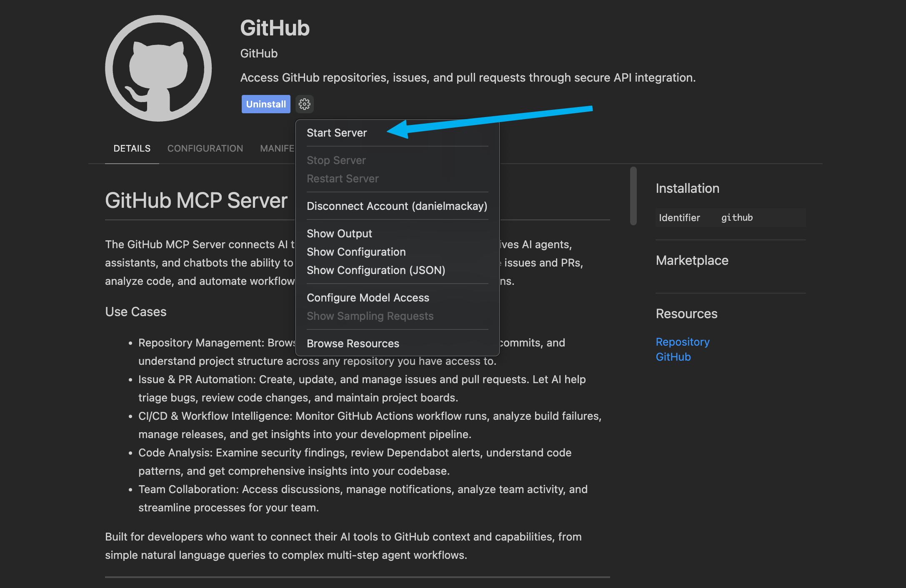Select Show Sampling Requests
This screenshot has width=906, height=588.
point(370,316)
